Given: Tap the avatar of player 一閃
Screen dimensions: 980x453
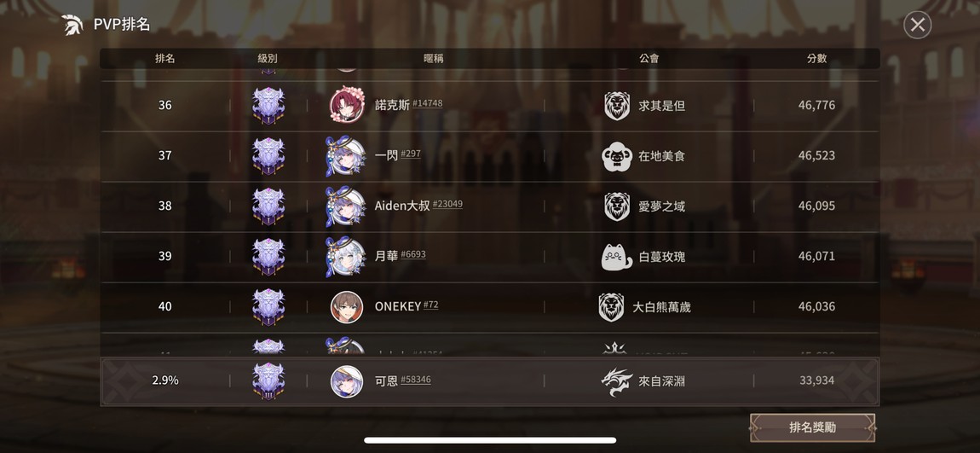Looking at the screenshot, I should click(345, 156).
